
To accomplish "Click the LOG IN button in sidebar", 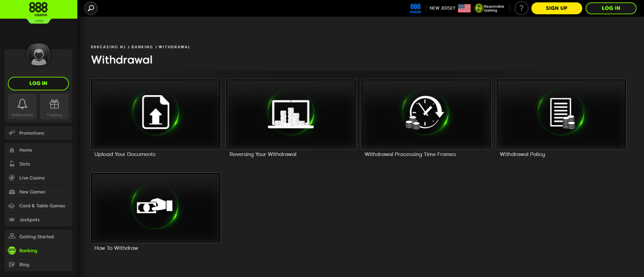I will (38, 83).
